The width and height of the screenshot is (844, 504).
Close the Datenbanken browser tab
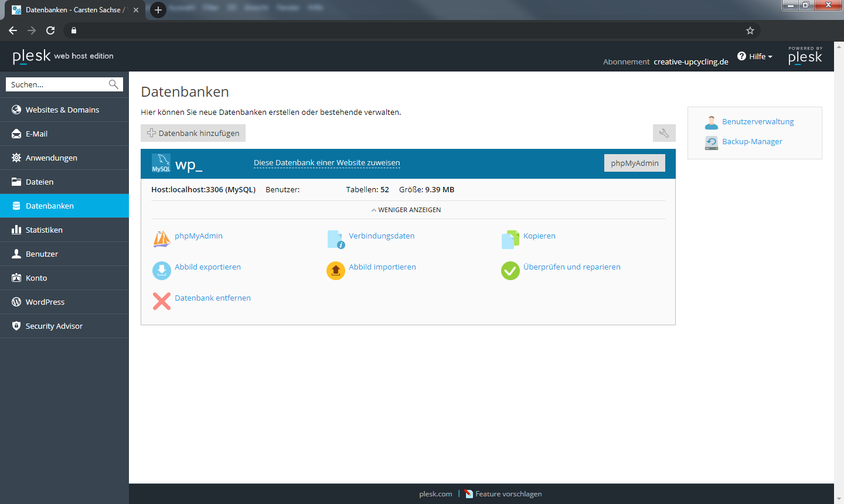coord(136,10)
